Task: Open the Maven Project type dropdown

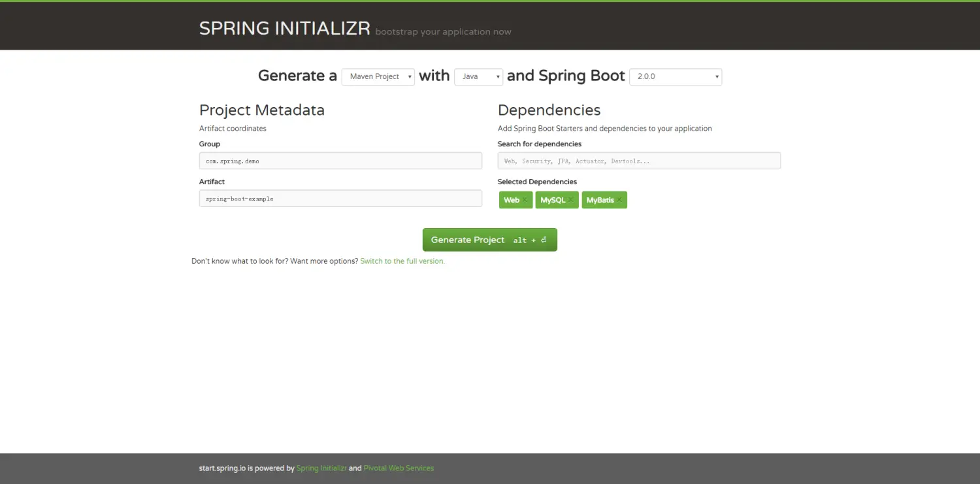Action: tap(378, 76)
